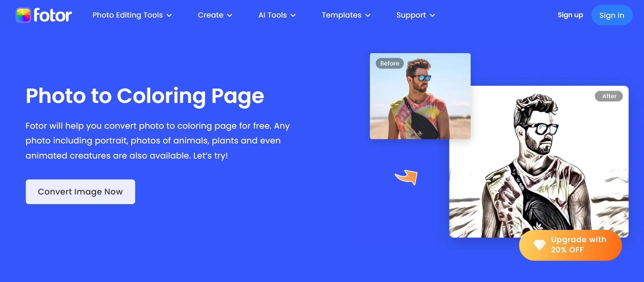Screen dimensions: 644x282
Task: Click the Convert Image Now button
Action: point(80,192)
